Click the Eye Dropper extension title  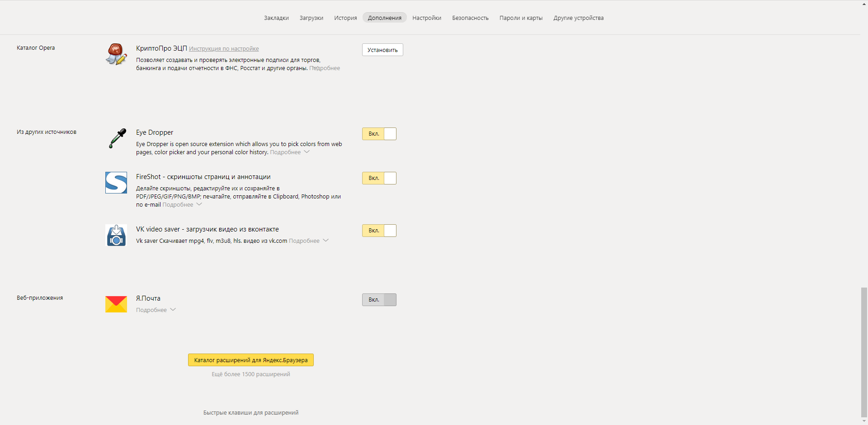pos(155,132)
